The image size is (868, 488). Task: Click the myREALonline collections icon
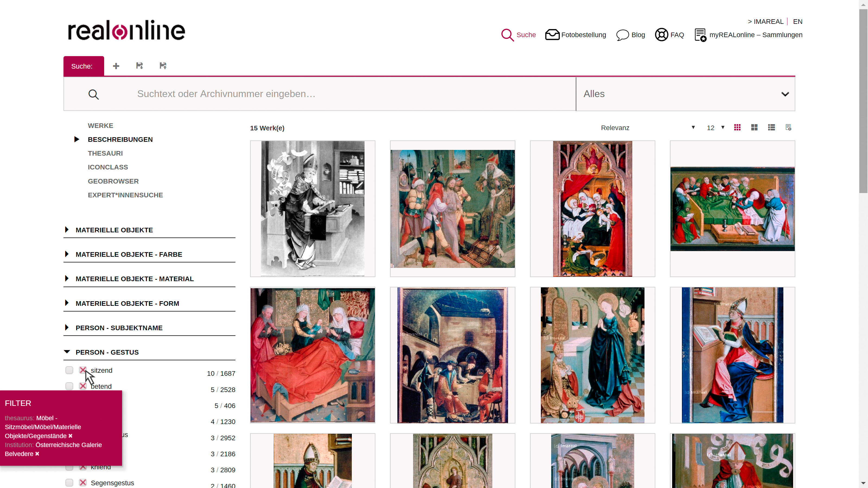point(700,35)
